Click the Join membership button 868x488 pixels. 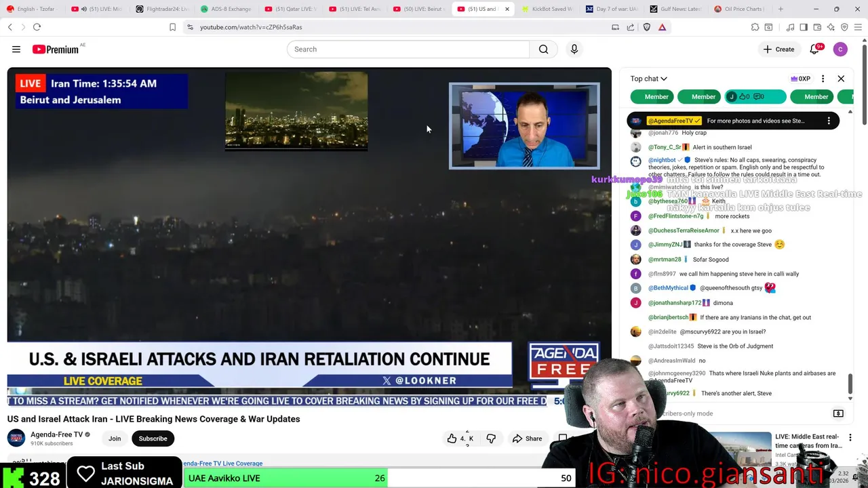pos(115,439)
